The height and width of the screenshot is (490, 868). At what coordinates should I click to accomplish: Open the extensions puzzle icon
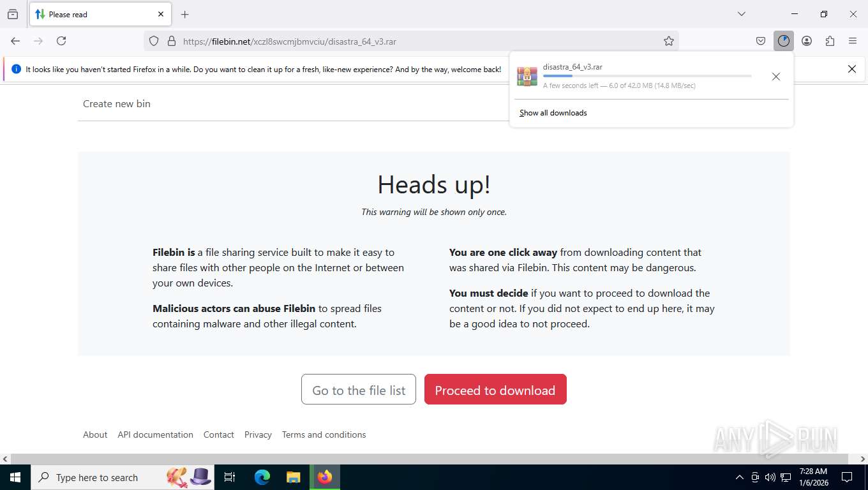(x=830, y=41)
